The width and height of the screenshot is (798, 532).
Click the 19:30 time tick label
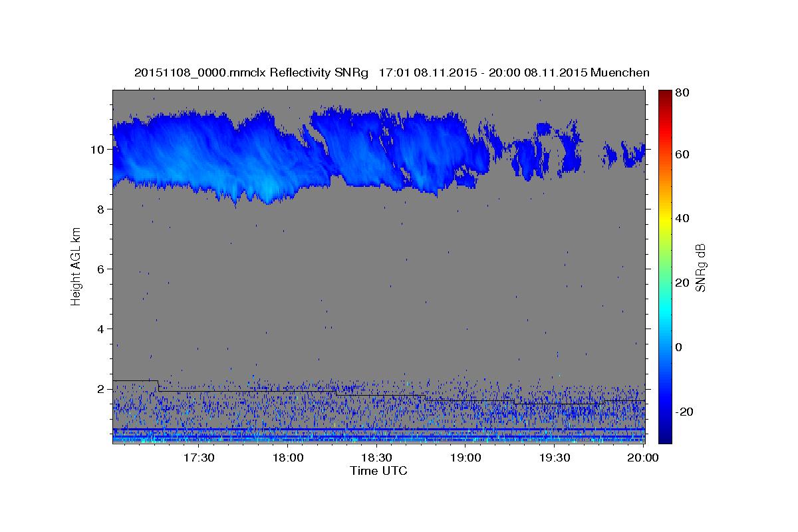pyautogui.click(x=554, y=458)
